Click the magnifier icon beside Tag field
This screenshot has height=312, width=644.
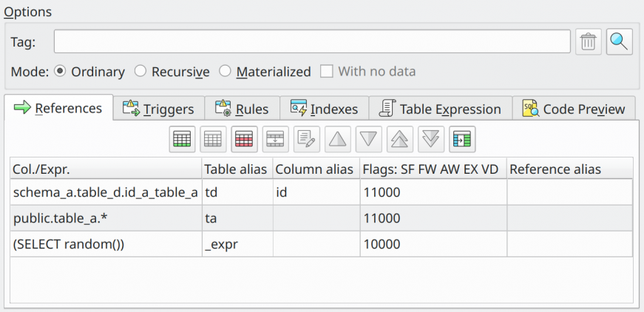click(620, 41)
